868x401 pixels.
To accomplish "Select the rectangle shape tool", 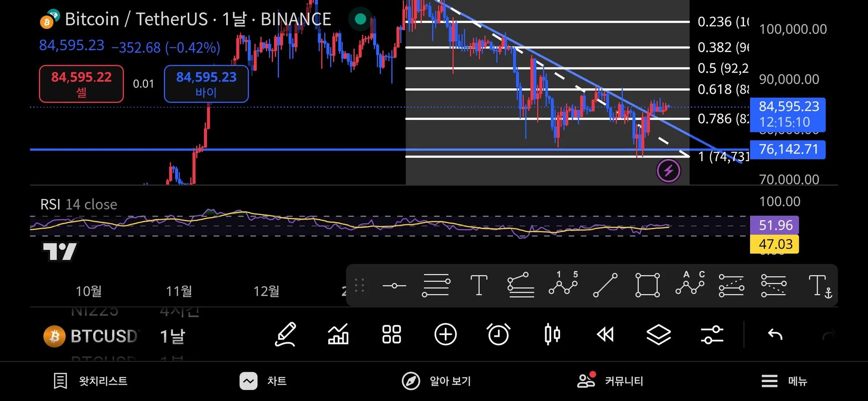I will pos(647,286).
